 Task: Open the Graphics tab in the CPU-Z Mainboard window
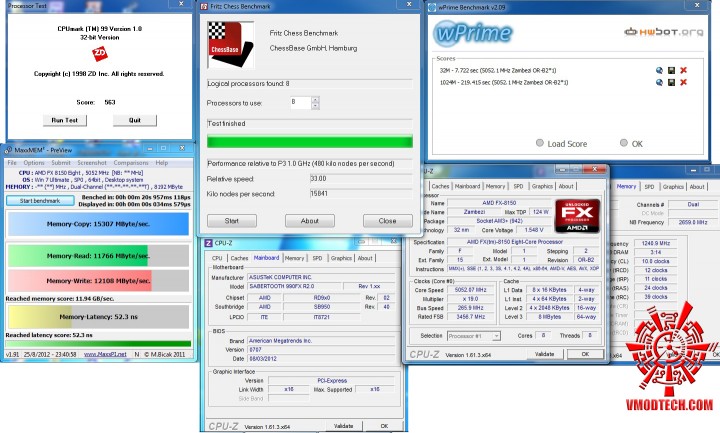pyautogui.click(x=341, y=258)
